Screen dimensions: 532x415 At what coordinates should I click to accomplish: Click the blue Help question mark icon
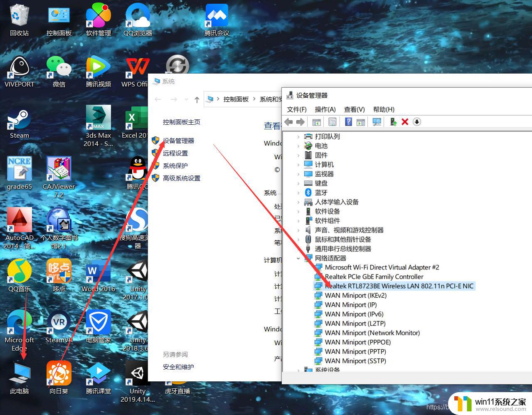(x=349, y=122)
